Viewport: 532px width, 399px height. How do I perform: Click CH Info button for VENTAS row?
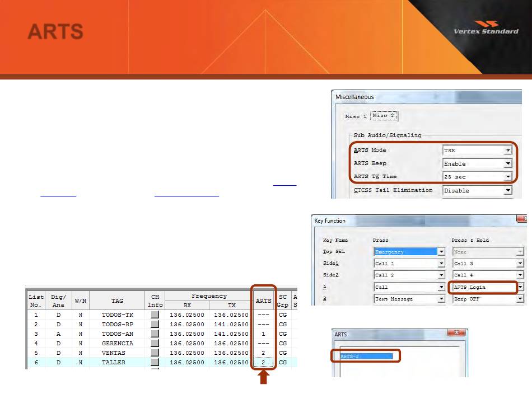[155, 353]
